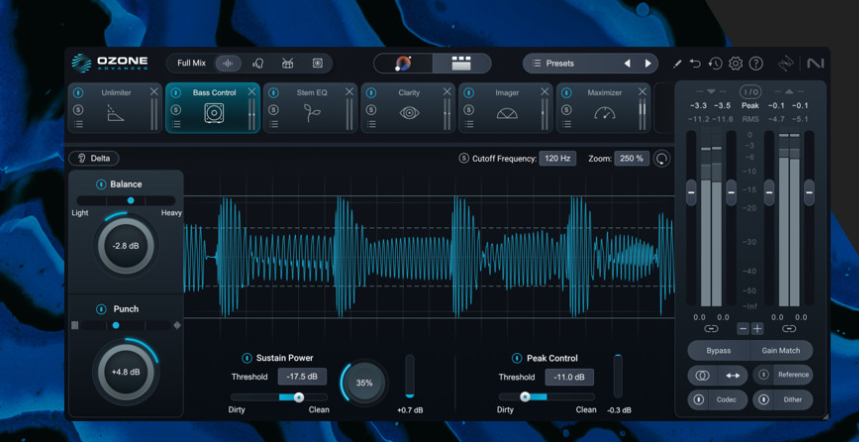Toggle Maximizer module power
This screenshot has height=442, width=859.
click(x=566, y=93)
